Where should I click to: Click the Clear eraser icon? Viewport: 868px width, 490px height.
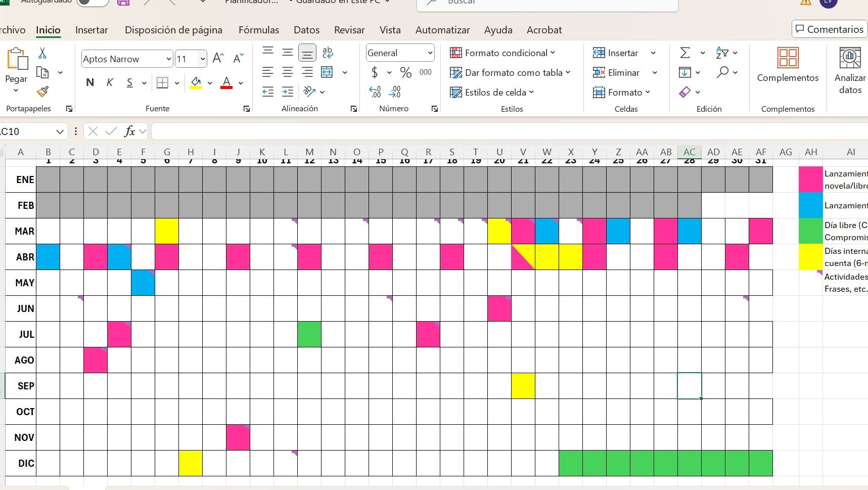point(685,92)
